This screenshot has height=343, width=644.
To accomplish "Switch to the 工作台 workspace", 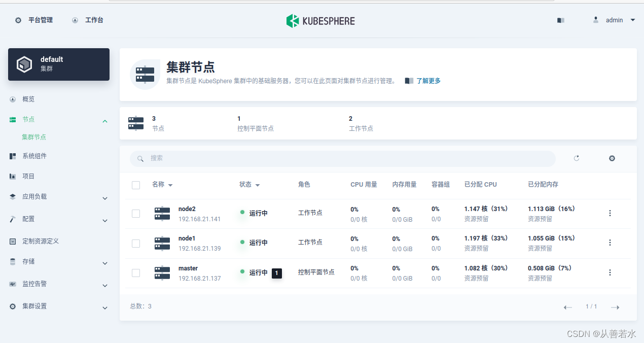I will pos(93,20).
